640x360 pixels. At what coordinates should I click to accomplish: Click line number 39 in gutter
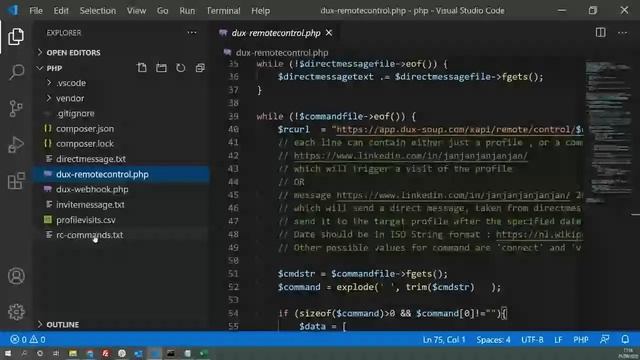point(233,116)
